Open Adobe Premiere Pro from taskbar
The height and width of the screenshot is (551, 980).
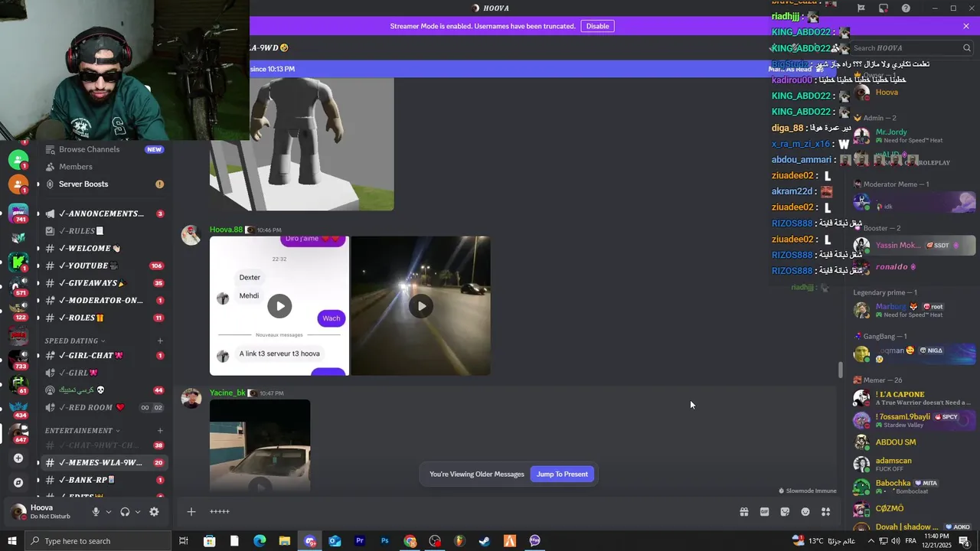click(x=360, y=541)
